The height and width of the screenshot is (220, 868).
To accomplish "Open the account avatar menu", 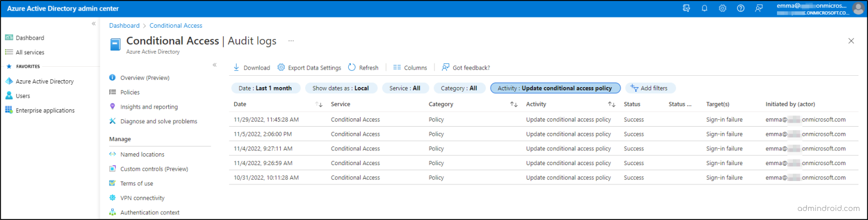I will click(x=858, y=8).
